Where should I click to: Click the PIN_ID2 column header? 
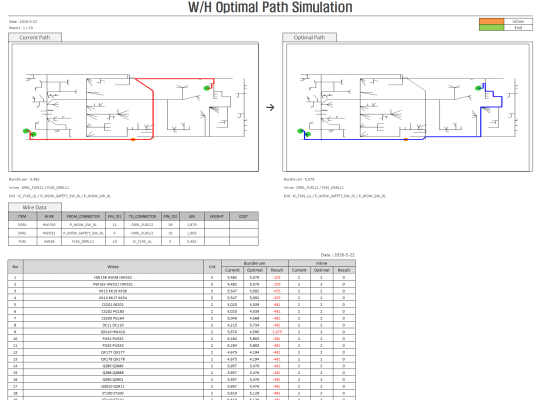(170, 216)
